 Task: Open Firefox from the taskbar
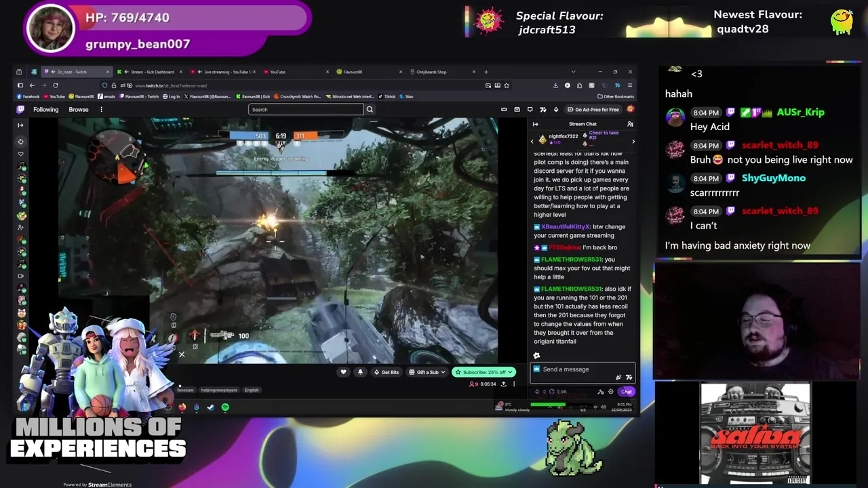(182, 407)
